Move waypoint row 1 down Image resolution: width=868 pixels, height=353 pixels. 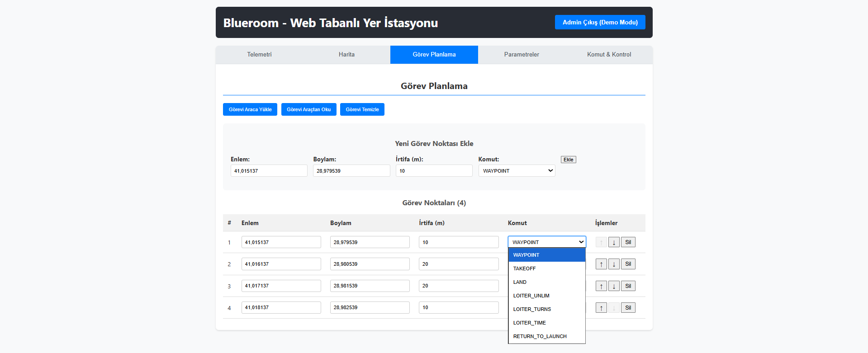point(614,242)
